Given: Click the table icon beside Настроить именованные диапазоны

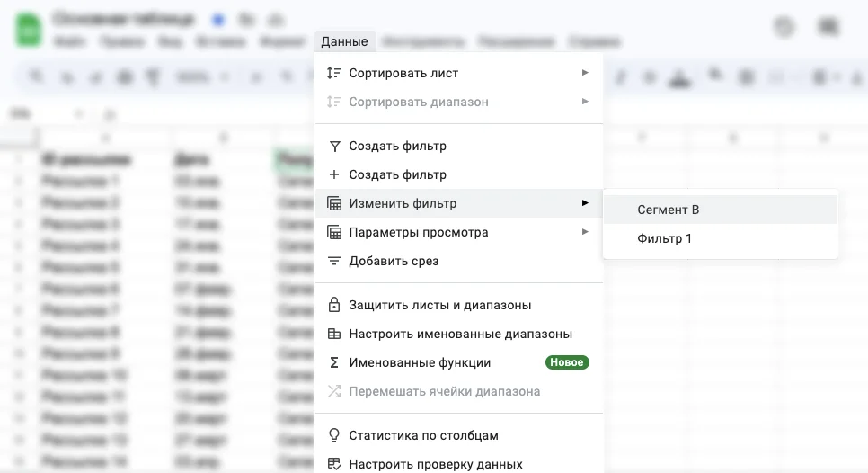Looking at the screenshot, I should [334, 334].
